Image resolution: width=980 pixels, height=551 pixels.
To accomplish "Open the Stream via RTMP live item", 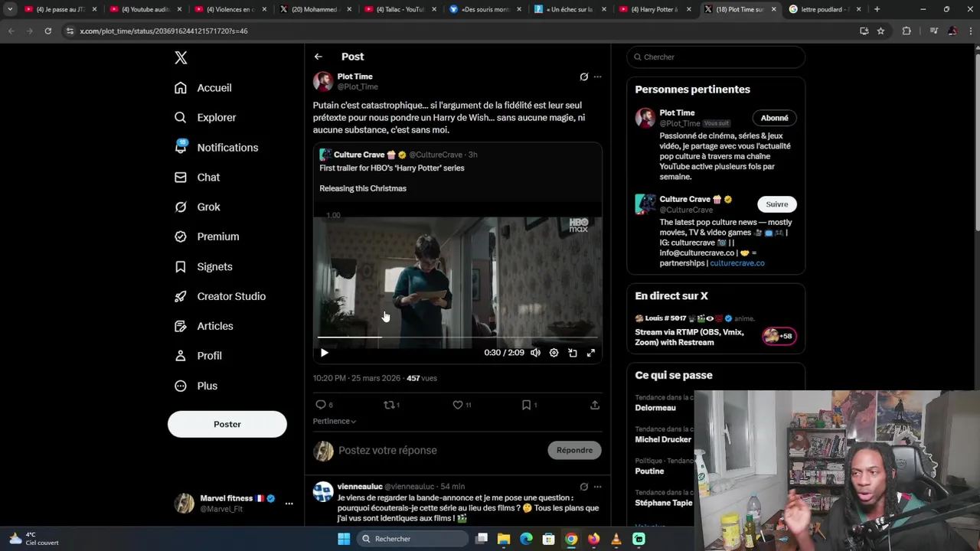I will pos(689,337).
